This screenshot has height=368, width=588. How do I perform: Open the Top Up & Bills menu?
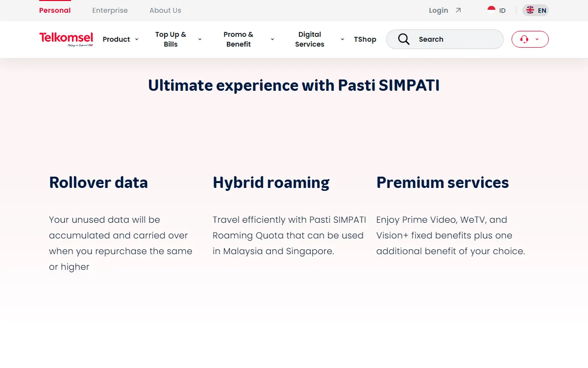(171, 39)
